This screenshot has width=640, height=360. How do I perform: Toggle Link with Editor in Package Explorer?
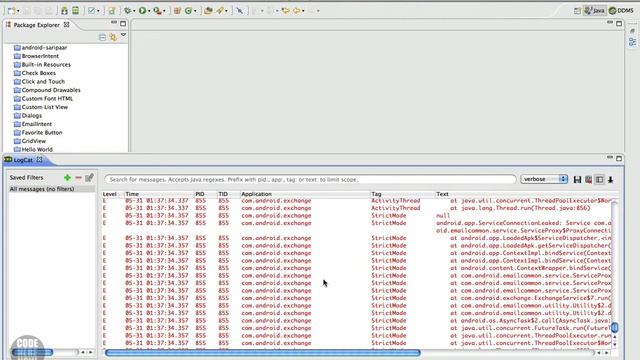(113, 38)
